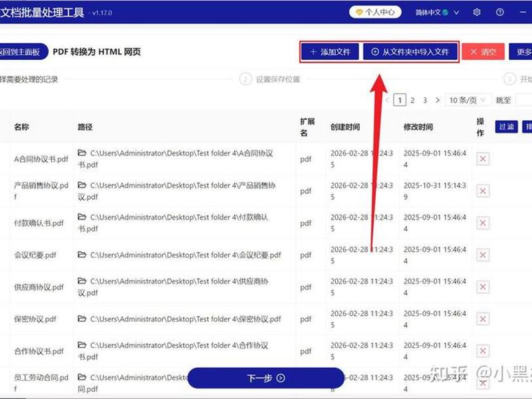Viewport: 532px width, 399px height.
Task: Remove 产品销售协议.pdf row
Action: coord(483,191)
